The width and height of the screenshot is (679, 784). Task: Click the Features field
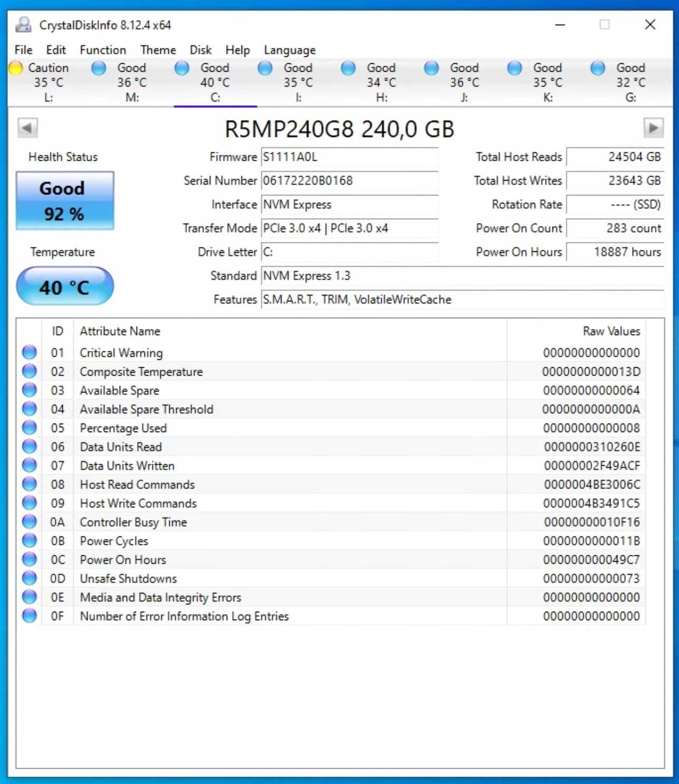pos(462,299)
